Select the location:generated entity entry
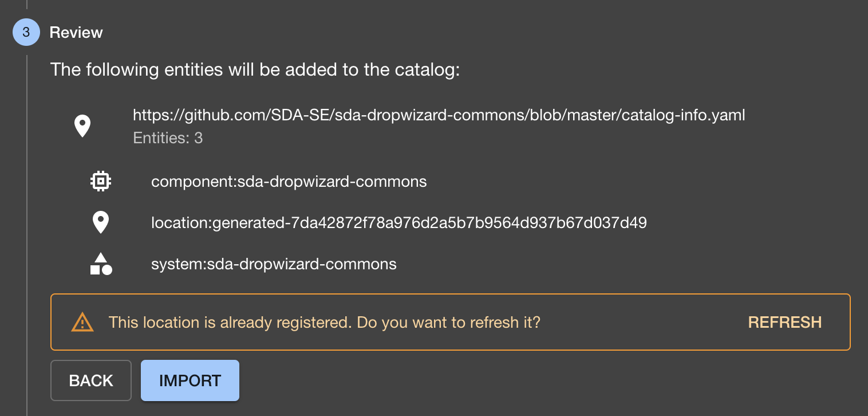This screenshot has height=416, width=868. [x=399, y=222]
